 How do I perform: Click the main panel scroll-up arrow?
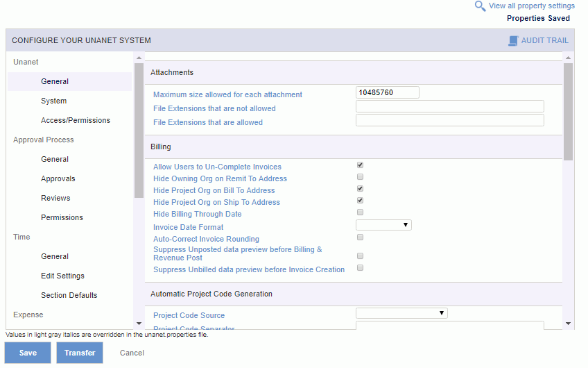point(568,58)
